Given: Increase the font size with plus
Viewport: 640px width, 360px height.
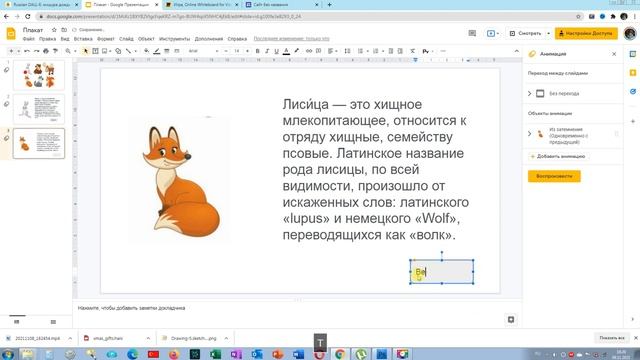Looking at the screenshot, I should point(247,51).
